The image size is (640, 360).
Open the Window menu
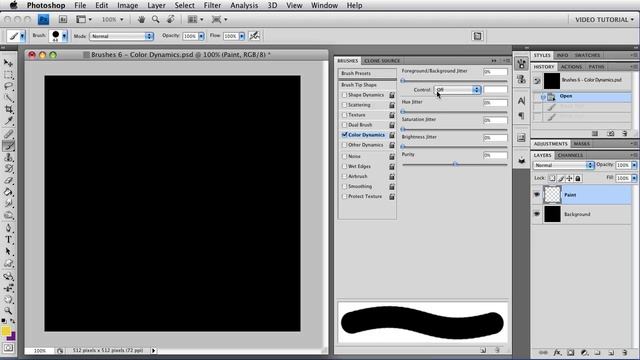click(x=324, y=5)
